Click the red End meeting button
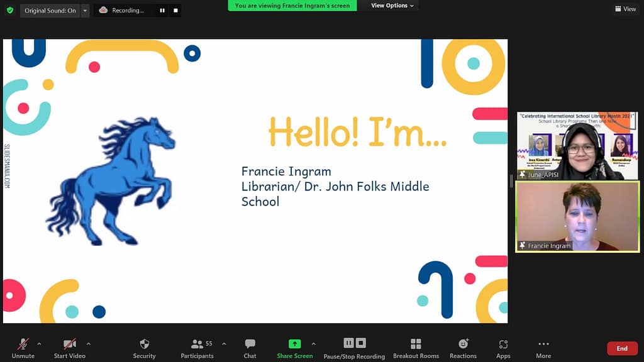This screenshot has height=362, width=644. click(x=621, y=348)
